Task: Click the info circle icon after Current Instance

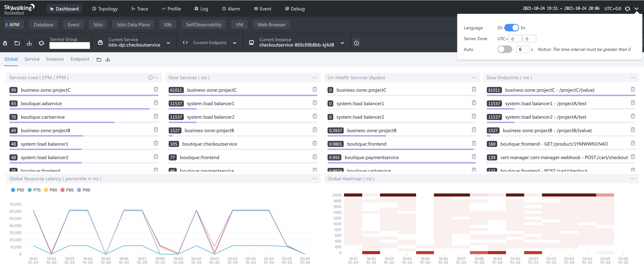Action: click(x=356, y=43)
